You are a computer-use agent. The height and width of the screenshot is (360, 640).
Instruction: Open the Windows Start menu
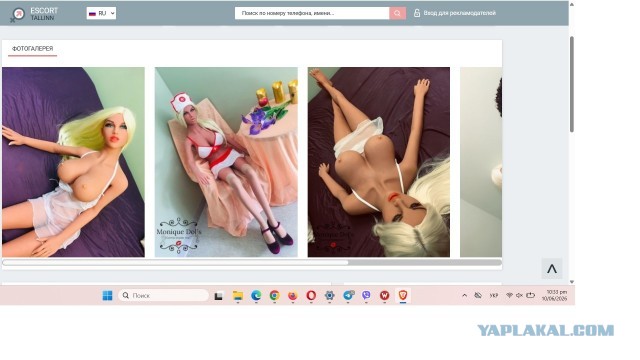(107, 296)
